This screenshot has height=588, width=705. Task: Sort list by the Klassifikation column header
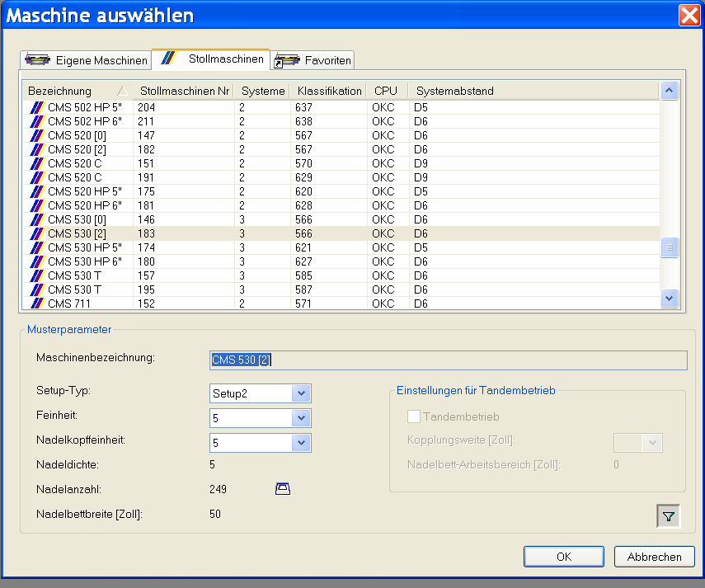tap(329, 91)
